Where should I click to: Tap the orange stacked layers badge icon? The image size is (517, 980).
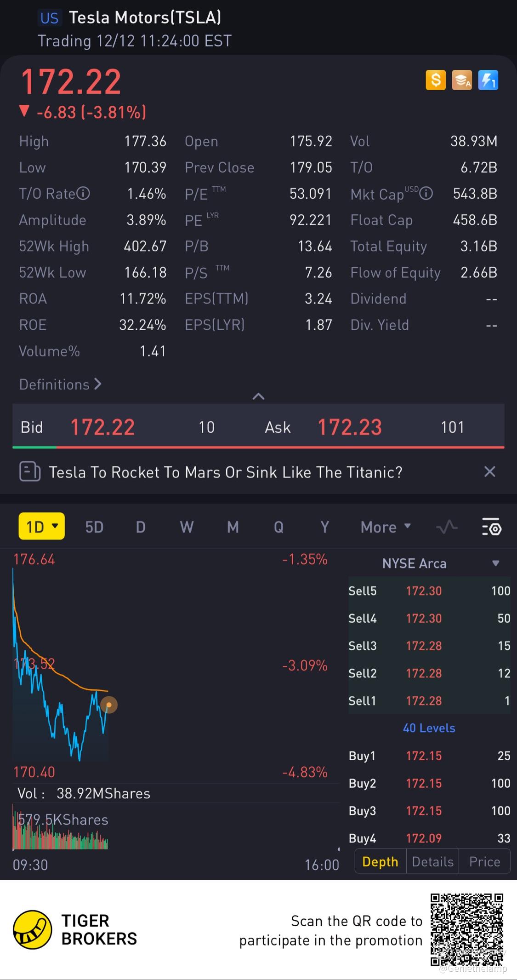pyautogui.click(x=462, y=80)
